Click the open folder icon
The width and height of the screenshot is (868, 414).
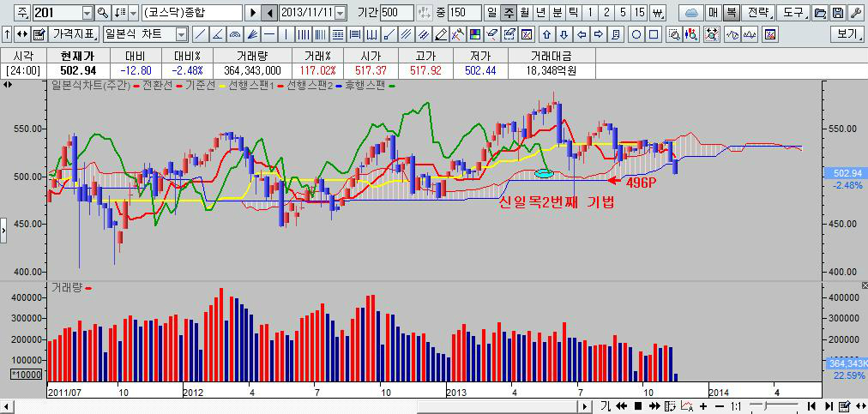click(x=820, y=13)
